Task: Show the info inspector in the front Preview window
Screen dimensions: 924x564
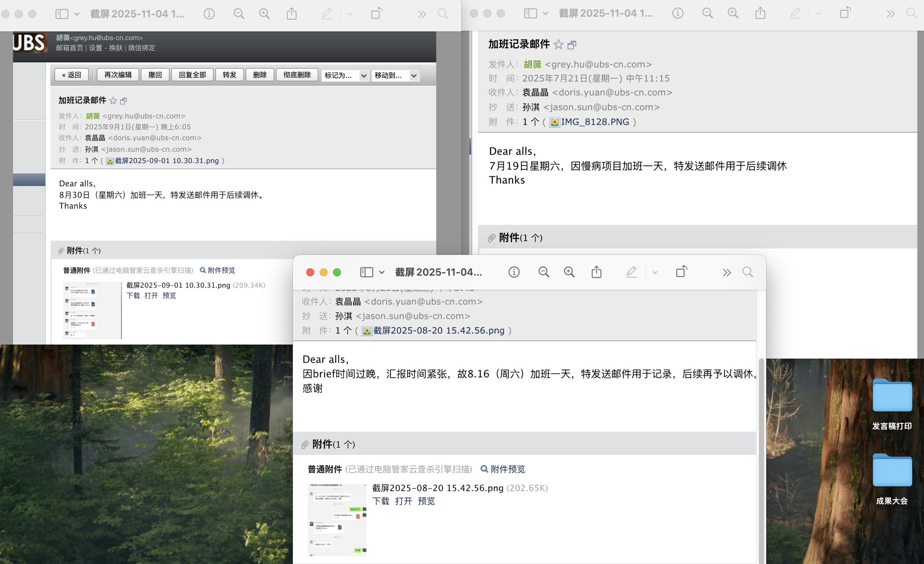Action: (x=514, y=272)
